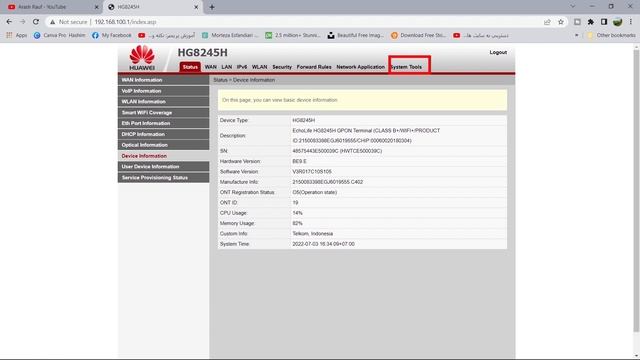Open the Chrome profile avatar
The image size is (640, 360).
[x=618, y=22]
